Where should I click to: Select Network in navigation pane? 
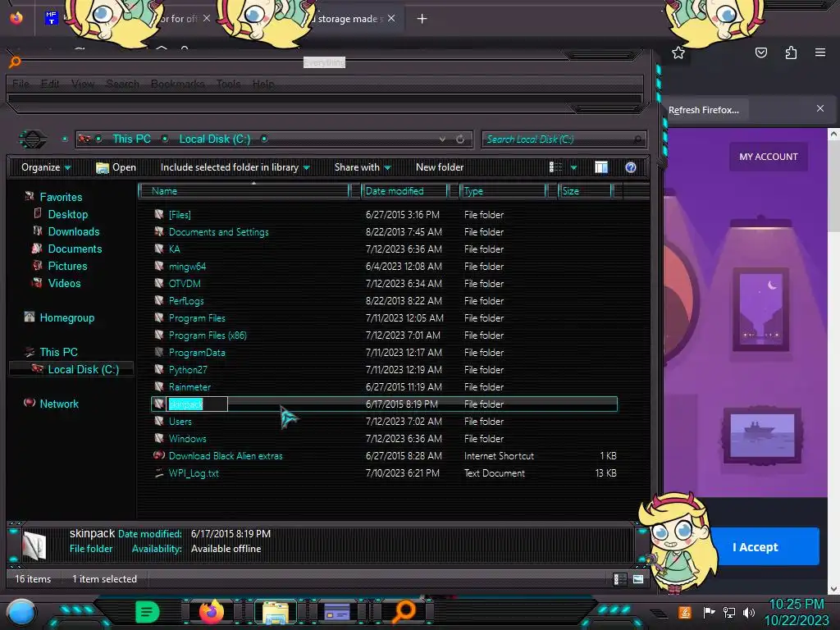pyautogui.click(x=59, y=404)
